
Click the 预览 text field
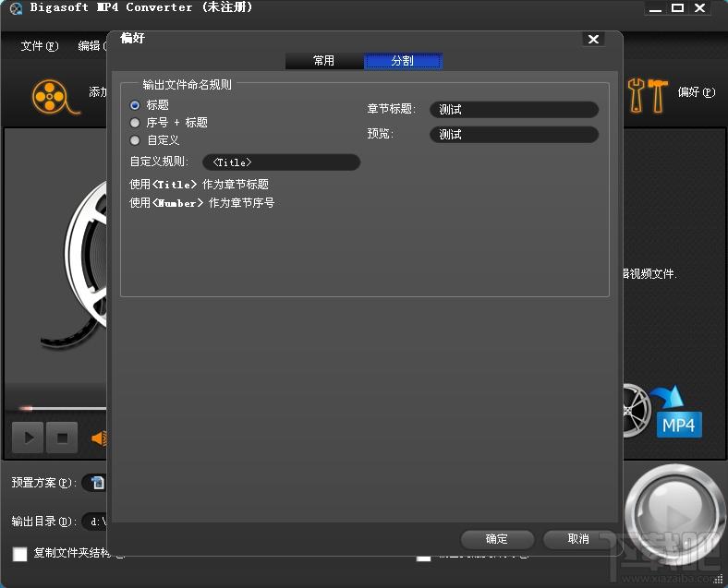pyautogui.click(x=514, y=135)
